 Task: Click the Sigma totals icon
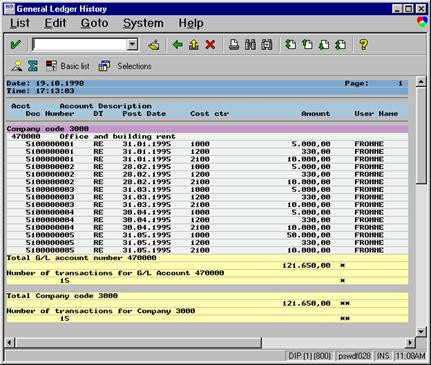click(x=33, y=66)
